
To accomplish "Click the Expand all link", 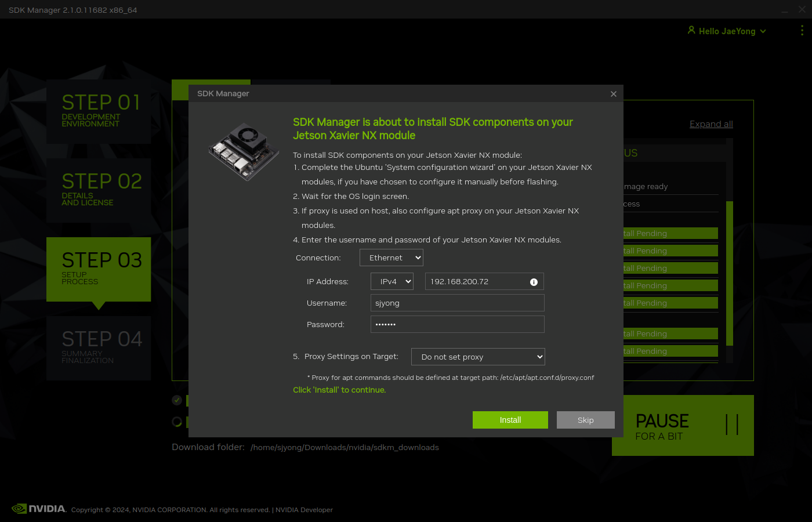I will point(711,124).
